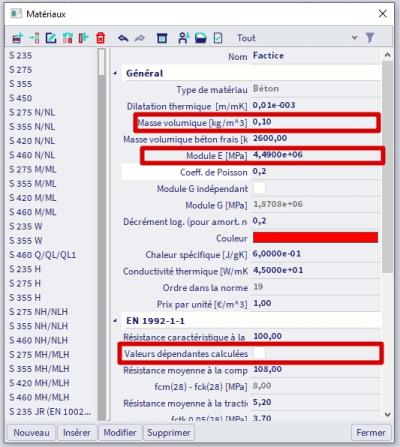This screenshot has height=447, width=400.
Task: Select material S 235 H
Action: tap(25, 269)
